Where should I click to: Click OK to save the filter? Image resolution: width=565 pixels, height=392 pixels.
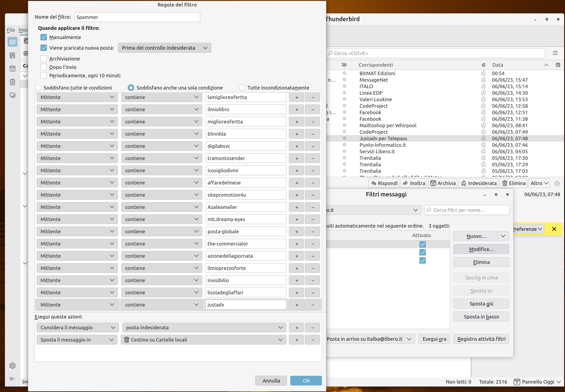coord(306,381)
